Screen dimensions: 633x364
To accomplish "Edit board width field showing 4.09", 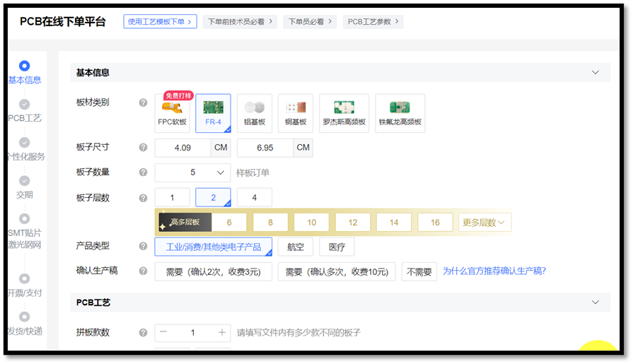I will [182, 148].
